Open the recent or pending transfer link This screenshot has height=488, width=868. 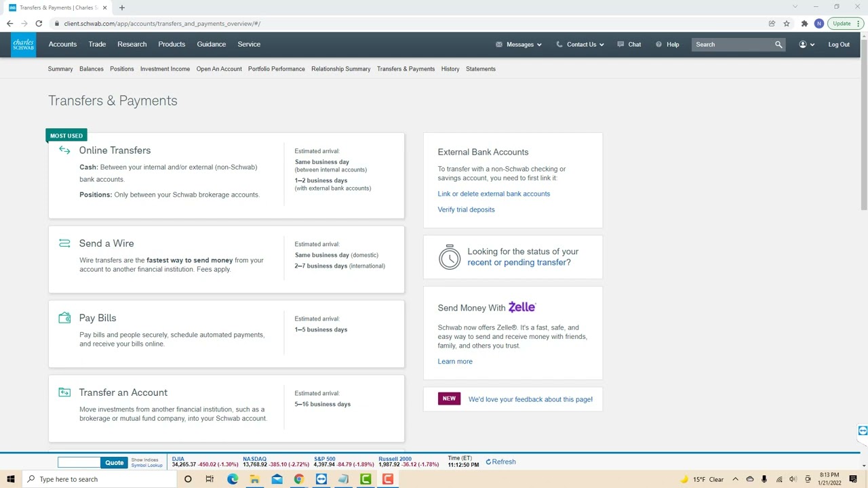[x=519, y=262]
